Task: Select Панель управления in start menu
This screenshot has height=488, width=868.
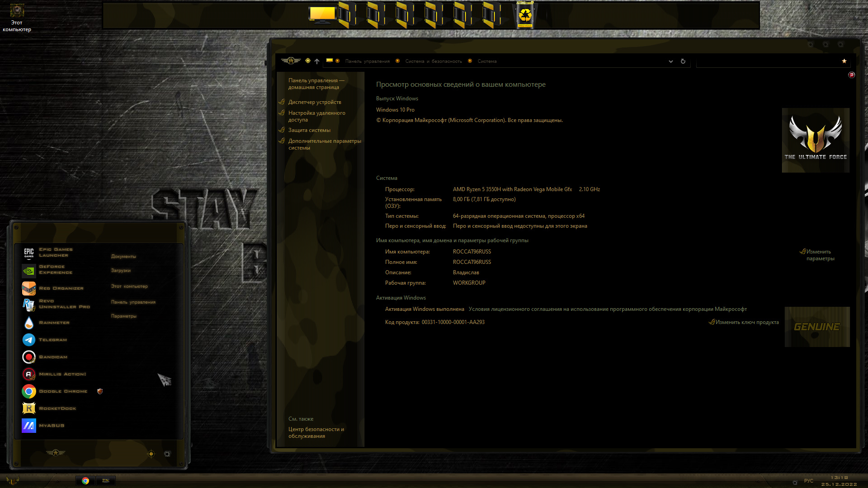Action: pos(133,302)
